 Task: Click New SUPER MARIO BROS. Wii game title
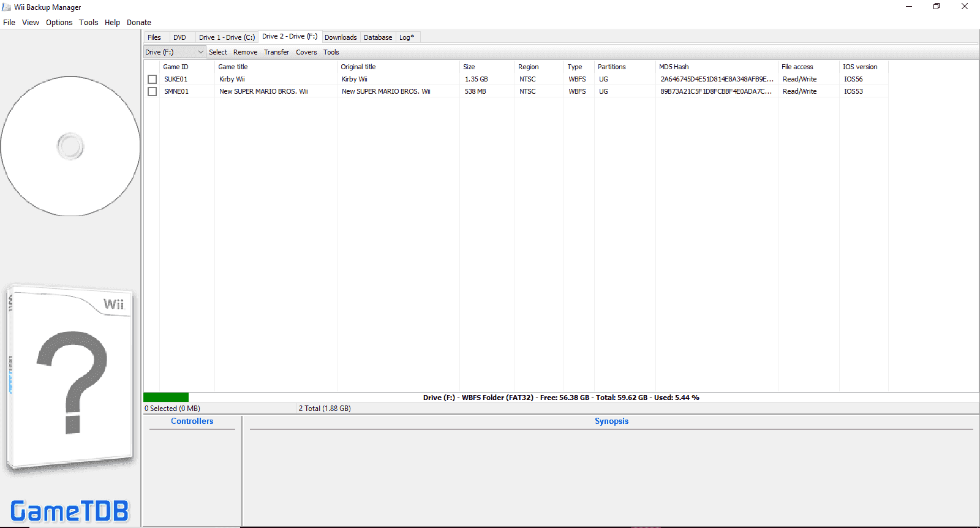263,91
